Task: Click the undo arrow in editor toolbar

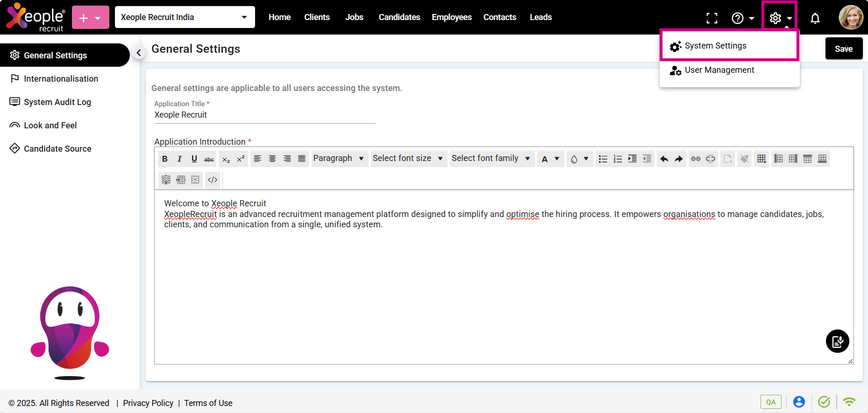Action: point(664,159)
